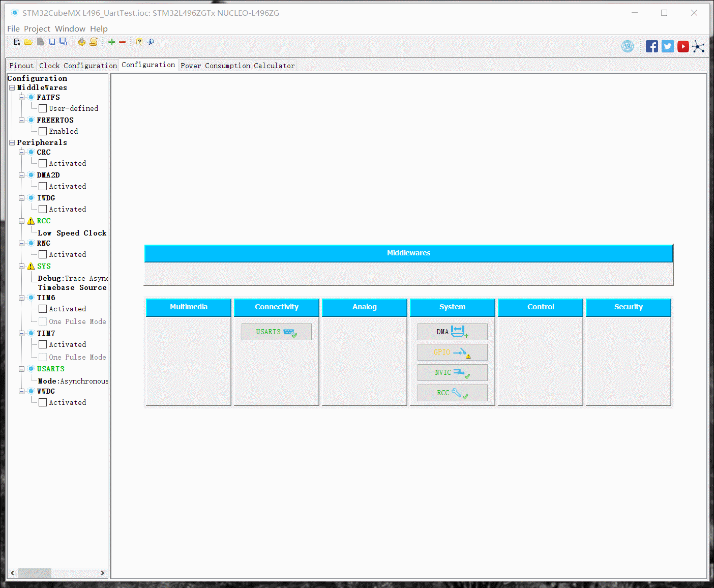Click the Load Project folder icon
This screenshot has width=714, height=588.
[28, 42]
